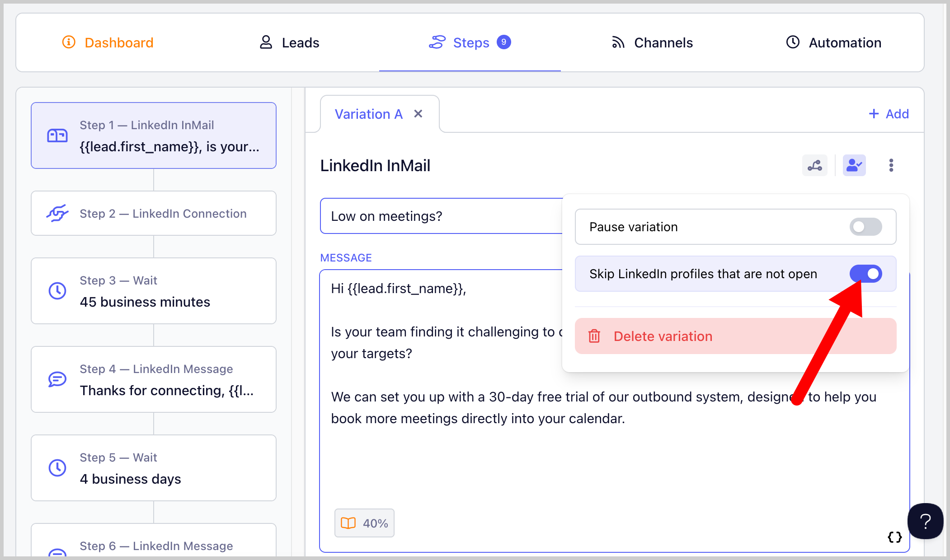Click the user check icon button
This screenshot has height=560, width=950.
point(854,165)
